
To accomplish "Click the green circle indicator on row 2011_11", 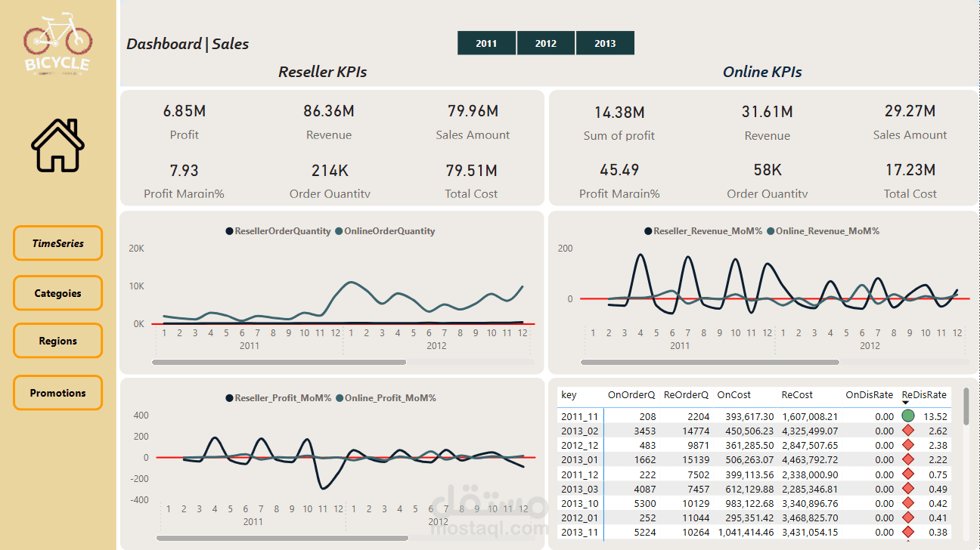I will click(908, 416).
